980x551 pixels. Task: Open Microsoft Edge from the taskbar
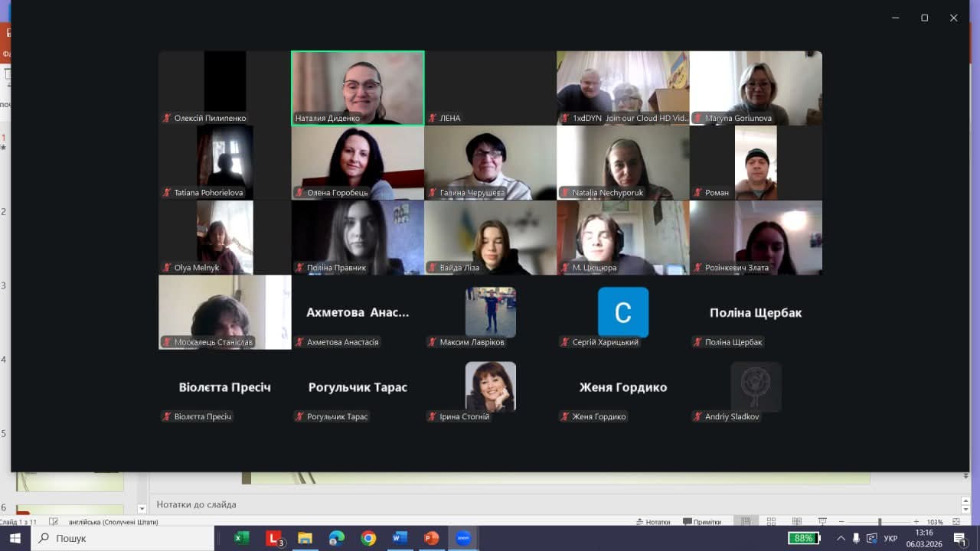pos(337,538)
